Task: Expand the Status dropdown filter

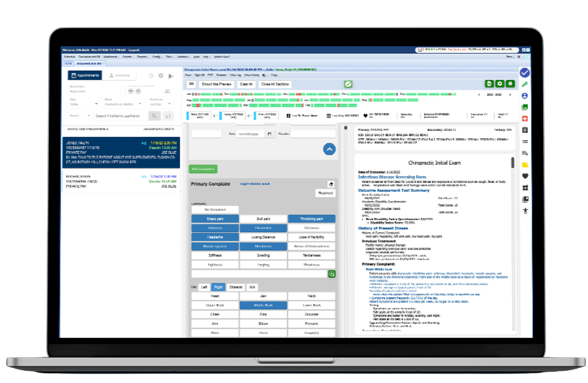Action: pos(123,104)
